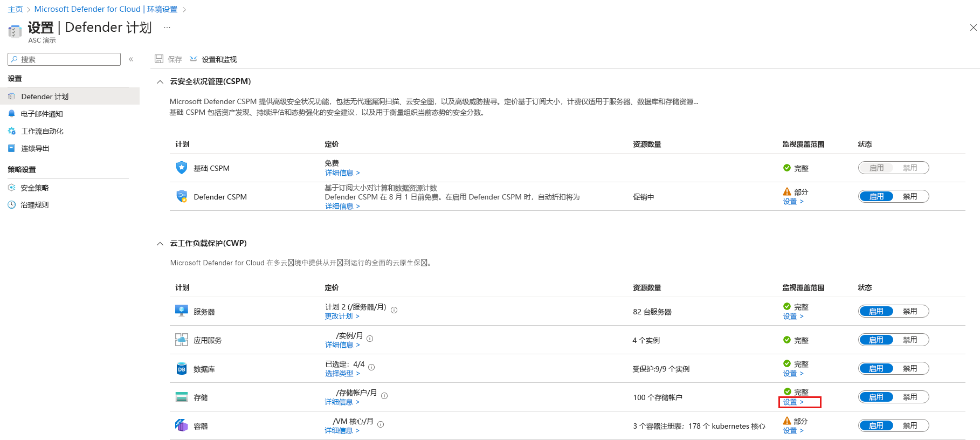Click the warning icon in 容器 row
Screen dimensions: 980x440
pyautogui.click(x=787, y=421)
